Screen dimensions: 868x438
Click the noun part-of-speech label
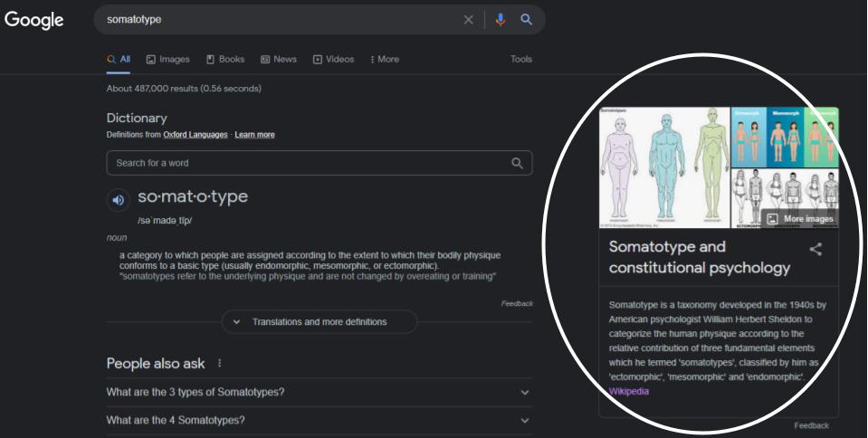pos(117,237)
